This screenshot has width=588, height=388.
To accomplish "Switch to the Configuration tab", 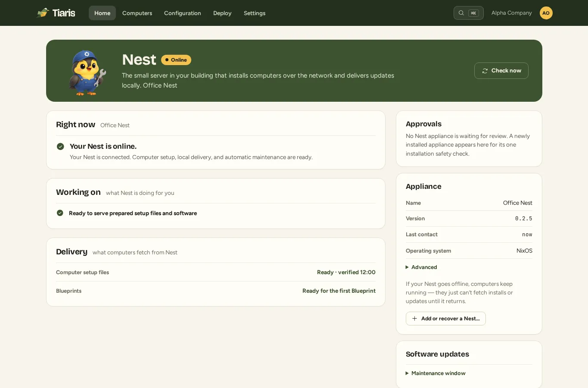I will pos(182,13).
